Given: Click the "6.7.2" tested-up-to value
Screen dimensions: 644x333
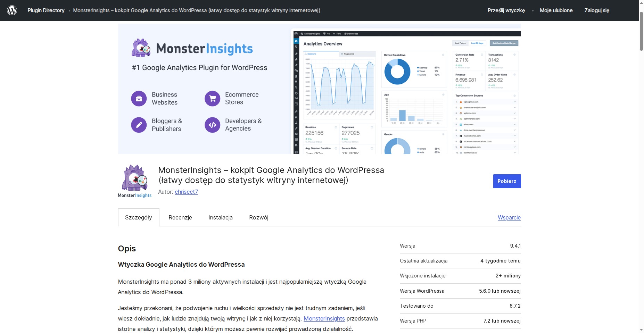Looking at the screenshot, I should 515,306.
